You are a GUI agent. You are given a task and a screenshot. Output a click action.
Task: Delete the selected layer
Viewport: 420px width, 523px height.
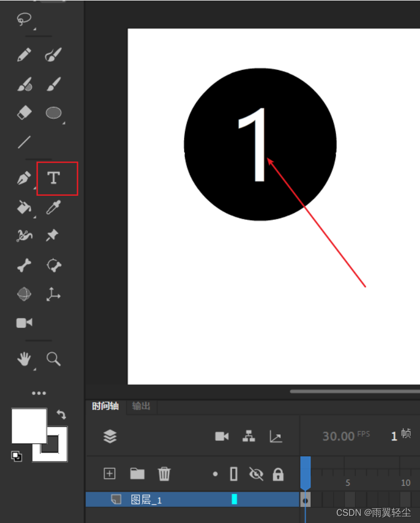tap(164, 474)
